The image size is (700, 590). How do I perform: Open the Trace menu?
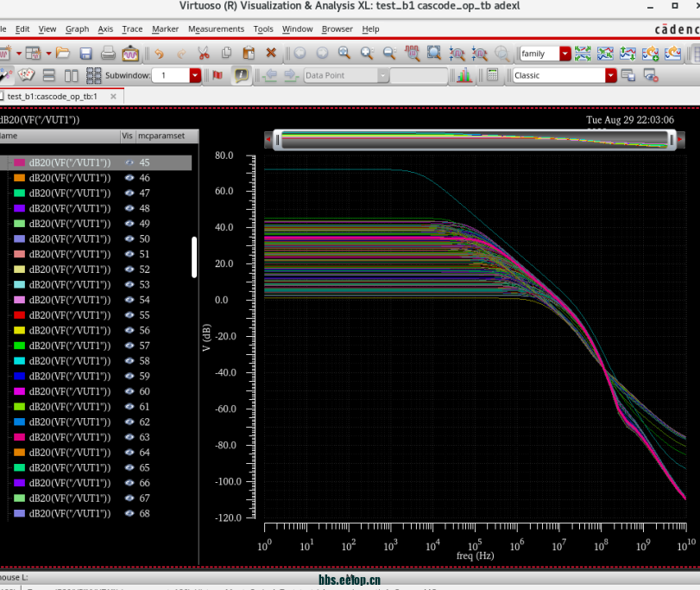tap(132, 29)
